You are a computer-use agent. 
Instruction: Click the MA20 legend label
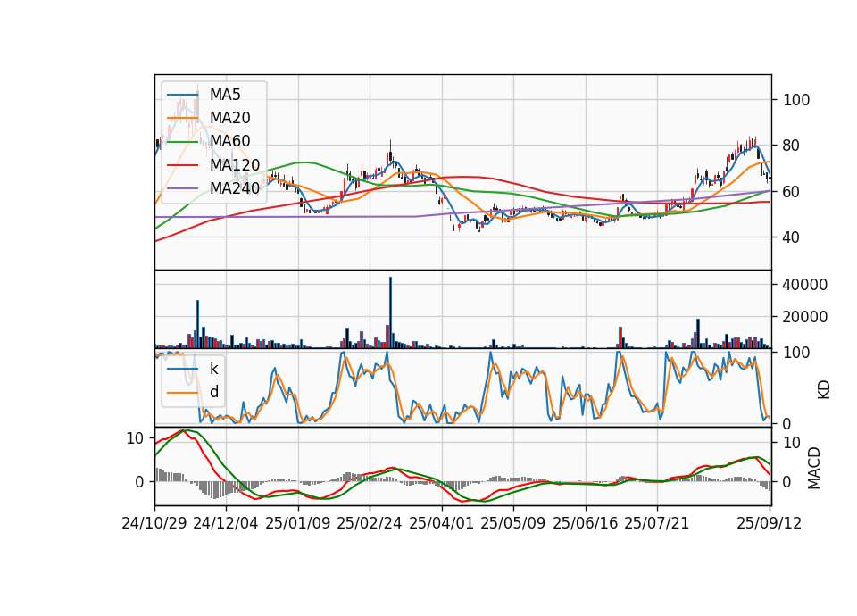tap(230, 118)
